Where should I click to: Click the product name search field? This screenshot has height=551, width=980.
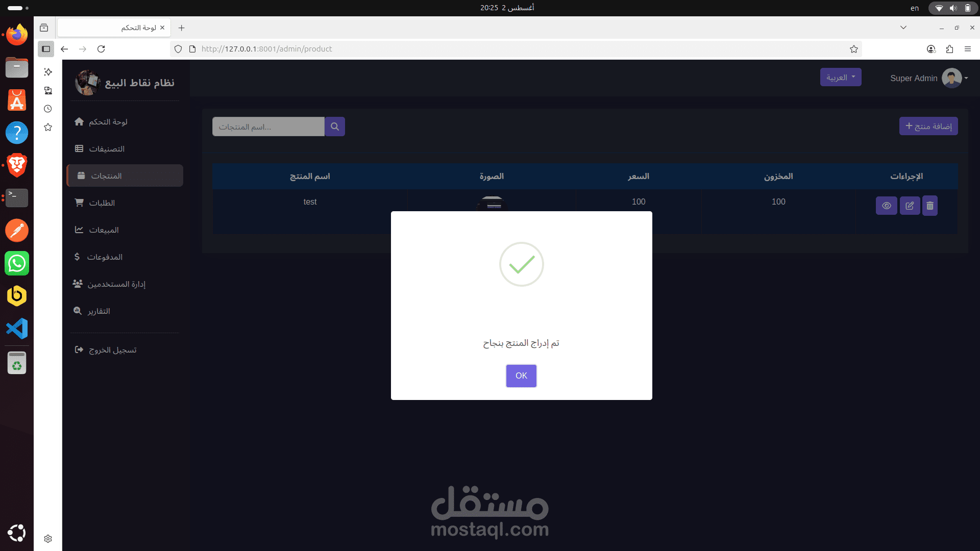pos(268,127)
